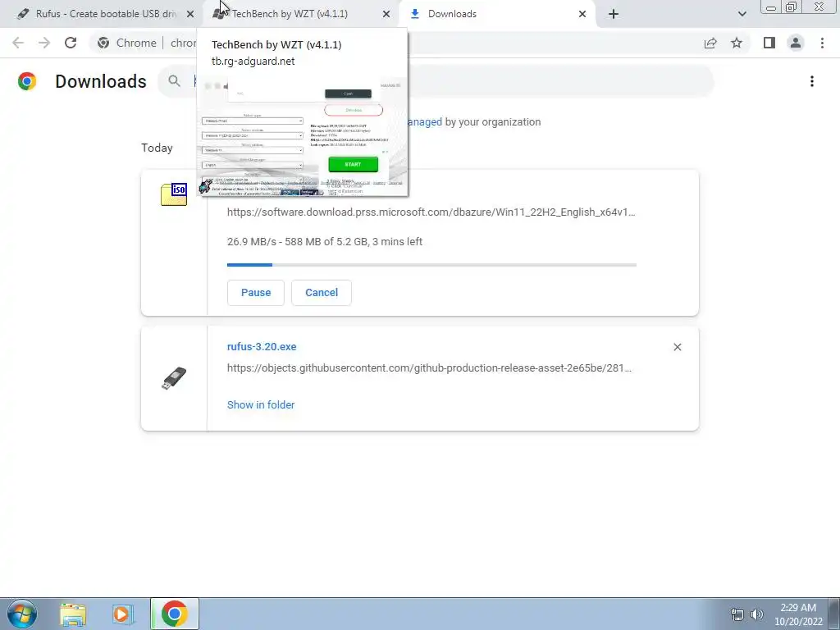
Task: Click the Chrome logo beside Downloads
Action: pyautogui.click(x=27, y=81)
